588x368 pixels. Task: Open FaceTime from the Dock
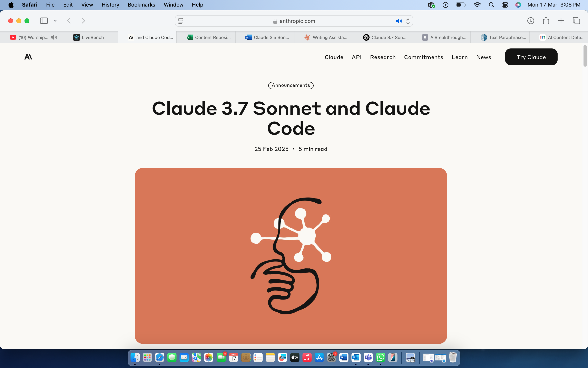221,358
